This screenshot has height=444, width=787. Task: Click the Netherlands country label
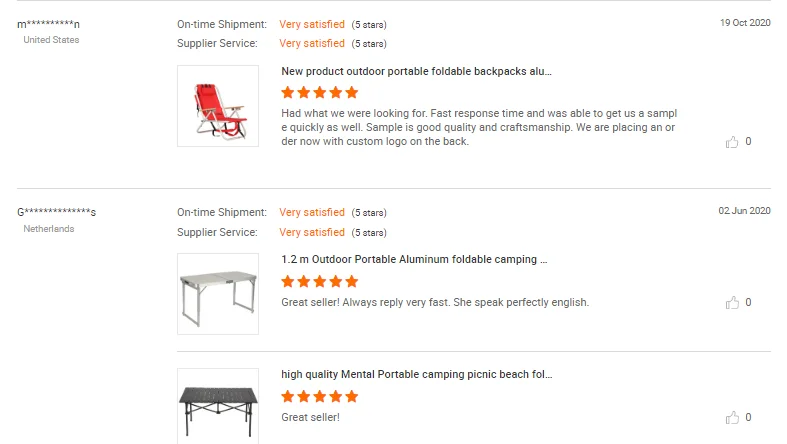(x=49, y=229)
